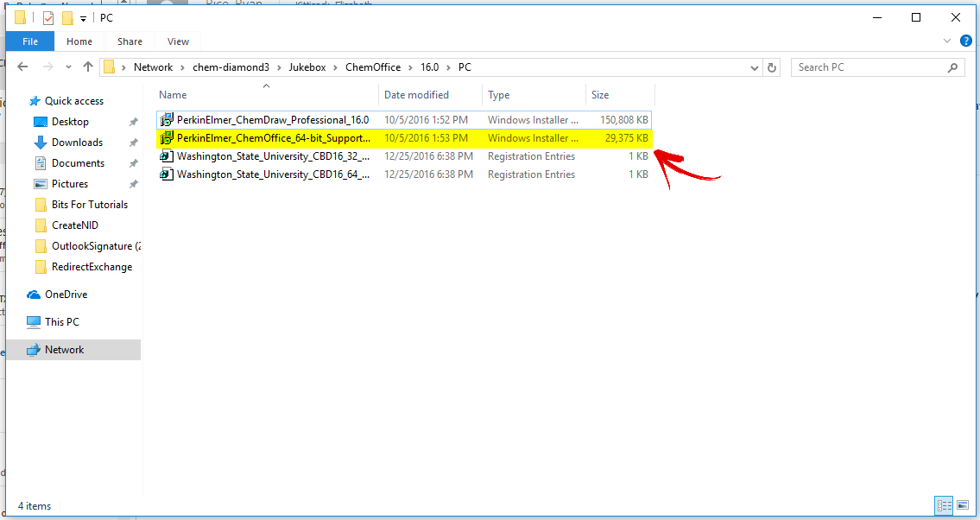
Task: Refresh the current folder view
Action: tap(772, 67)
